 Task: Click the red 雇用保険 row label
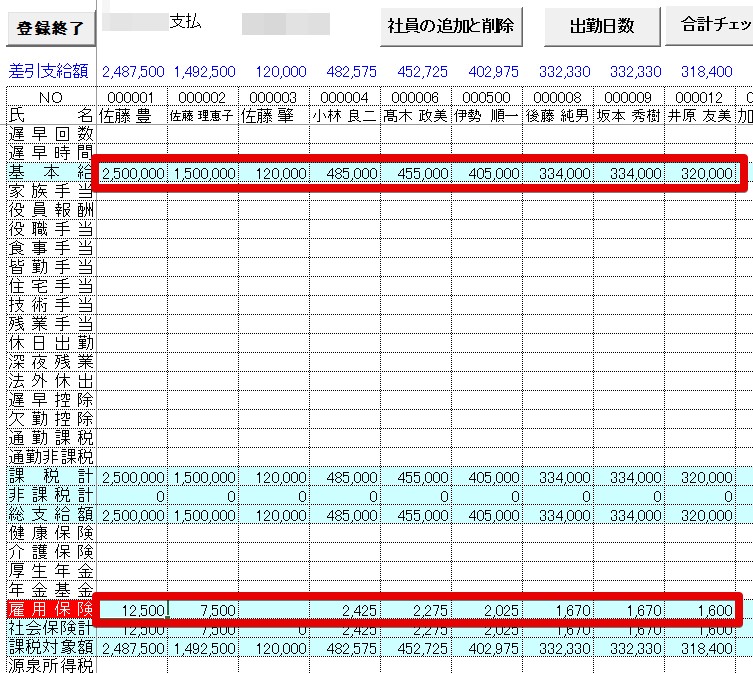point(51,609)
